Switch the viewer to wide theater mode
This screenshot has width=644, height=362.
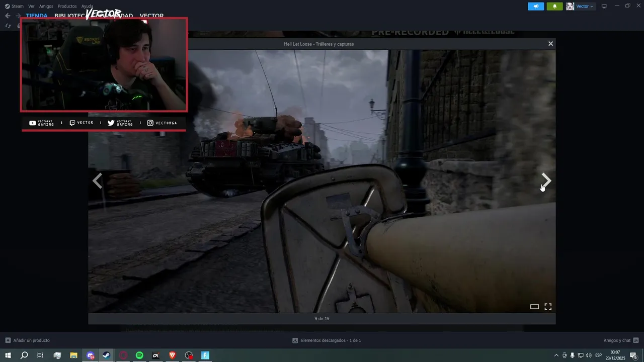click(534, 307)
